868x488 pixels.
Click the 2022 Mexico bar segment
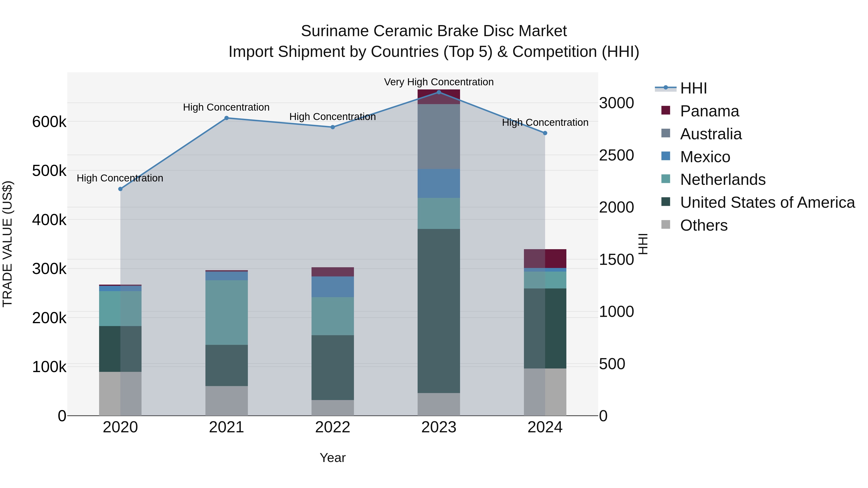click(332, 287)
